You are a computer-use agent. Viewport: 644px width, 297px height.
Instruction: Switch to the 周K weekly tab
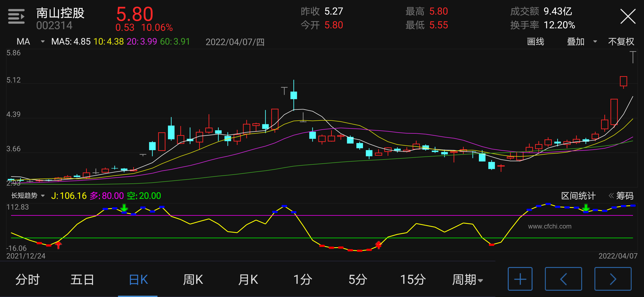click(193, 279)
